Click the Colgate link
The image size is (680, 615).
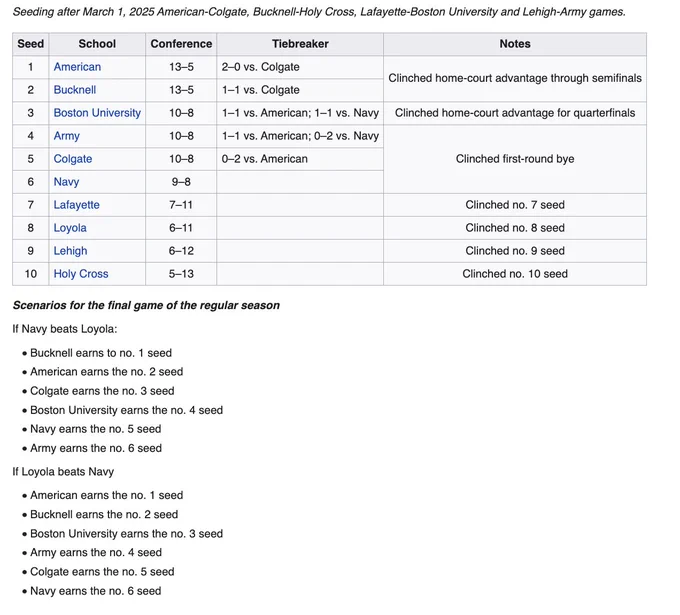[73, 159]
